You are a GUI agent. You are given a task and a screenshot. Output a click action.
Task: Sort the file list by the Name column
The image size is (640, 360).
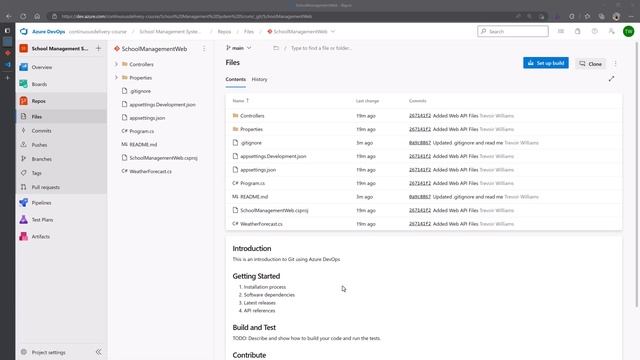240,101
